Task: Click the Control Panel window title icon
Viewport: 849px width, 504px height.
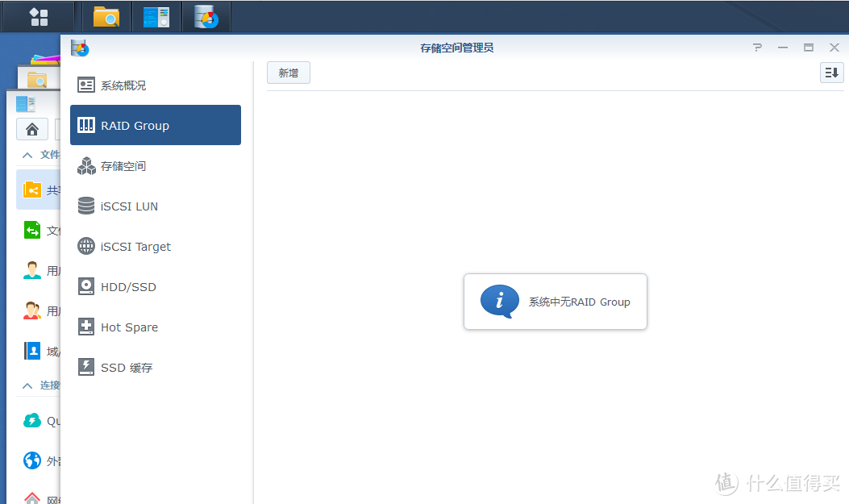Action: 26,103
